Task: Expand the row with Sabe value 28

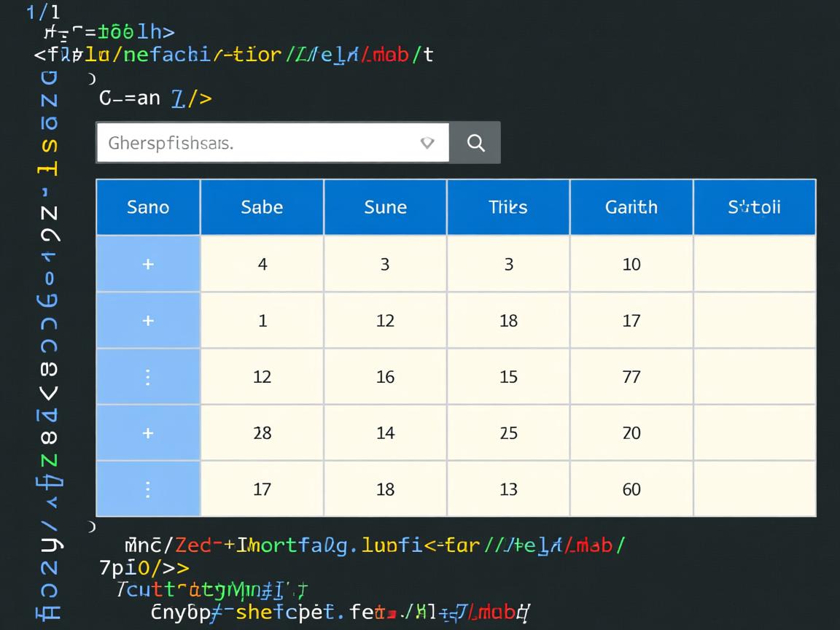Action: [148, 432]
